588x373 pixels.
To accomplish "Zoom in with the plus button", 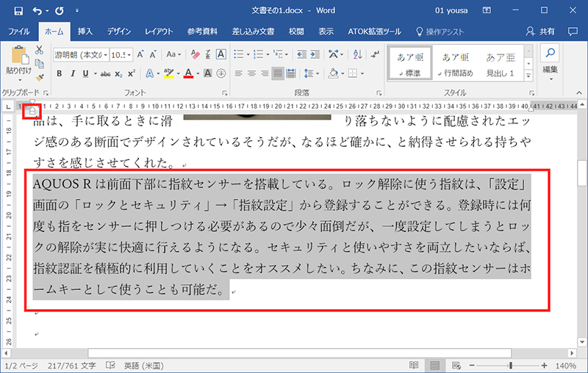I will (x=544, y=365).
